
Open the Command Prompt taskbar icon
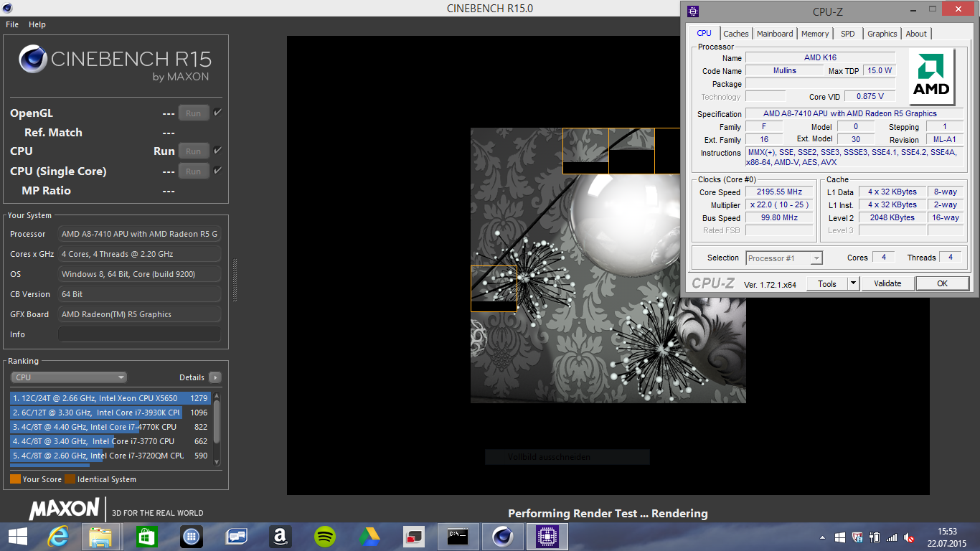(458, 536)
